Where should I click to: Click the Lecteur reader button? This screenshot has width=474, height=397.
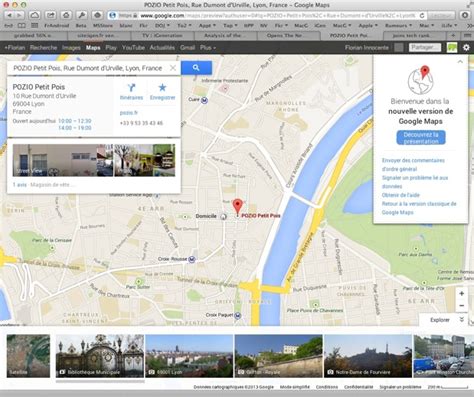click(x=441, y=15)
